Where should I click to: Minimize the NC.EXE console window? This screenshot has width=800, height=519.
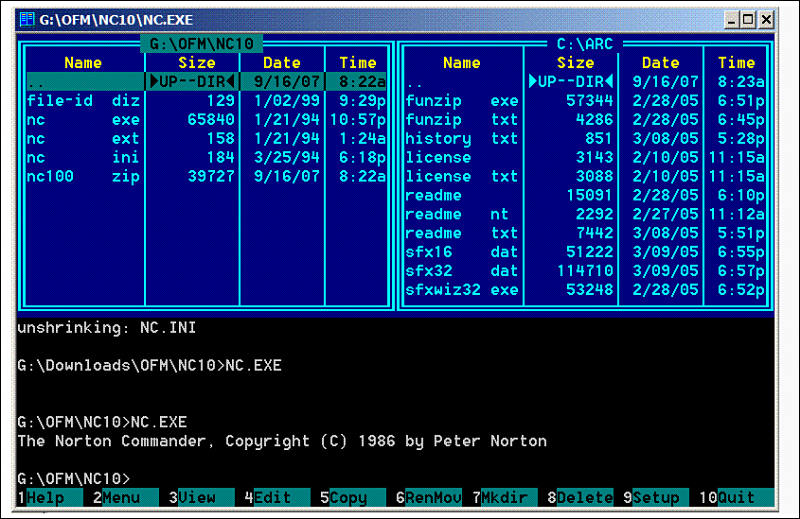tap(732, 20)
